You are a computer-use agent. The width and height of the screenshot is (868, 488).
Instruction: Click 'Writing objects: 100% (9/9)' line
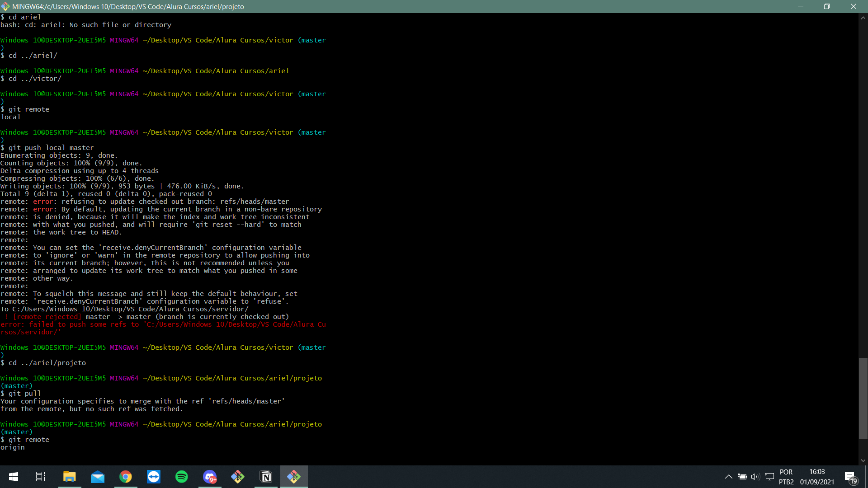pyautogui.click(x=122, y=186)
